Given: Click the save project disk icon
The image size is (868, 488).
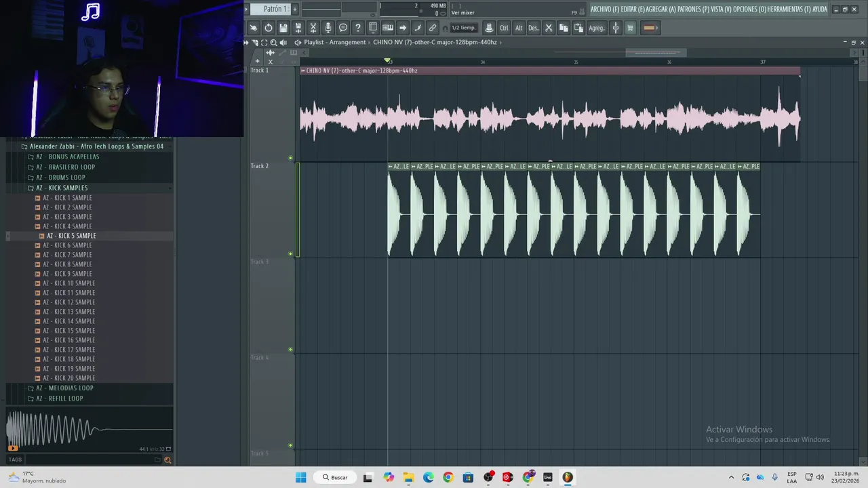Looking at the screenshot, I should 283,28.
